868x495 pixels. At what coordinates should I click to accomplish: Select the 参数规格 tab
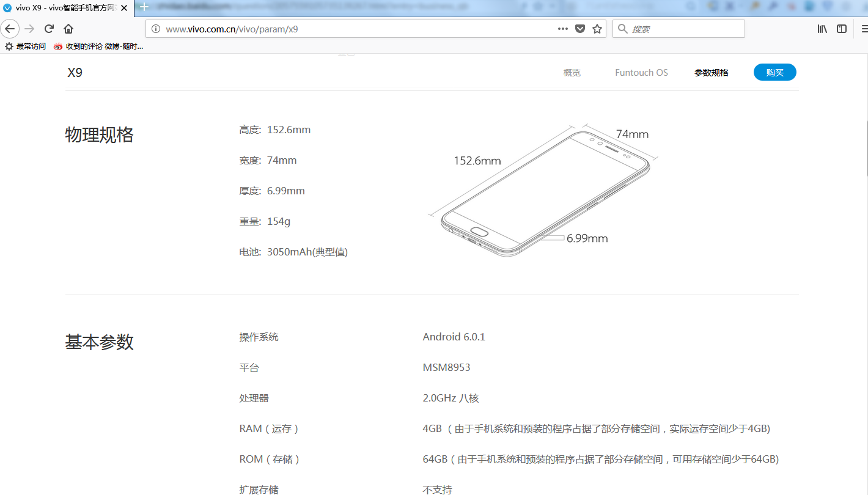[x=712, y=73]
